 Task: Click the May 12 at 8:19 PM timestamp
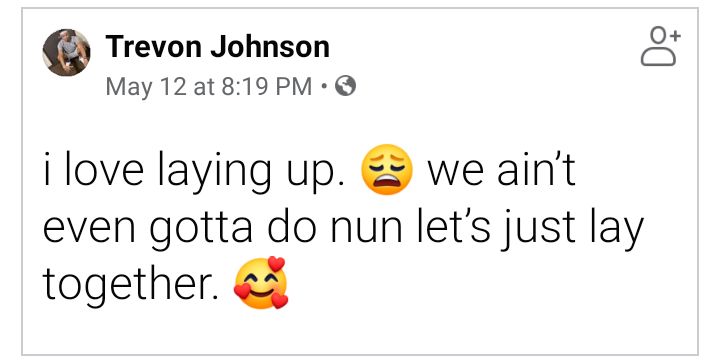209,86
